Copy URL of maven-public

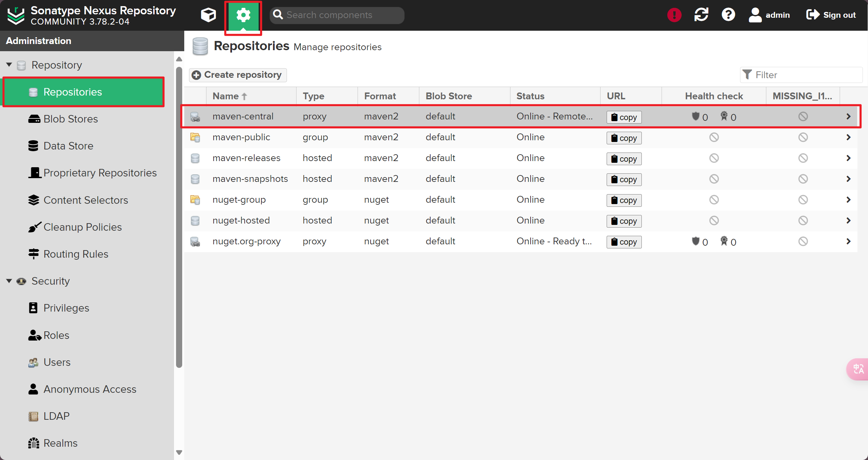point(624,138)
